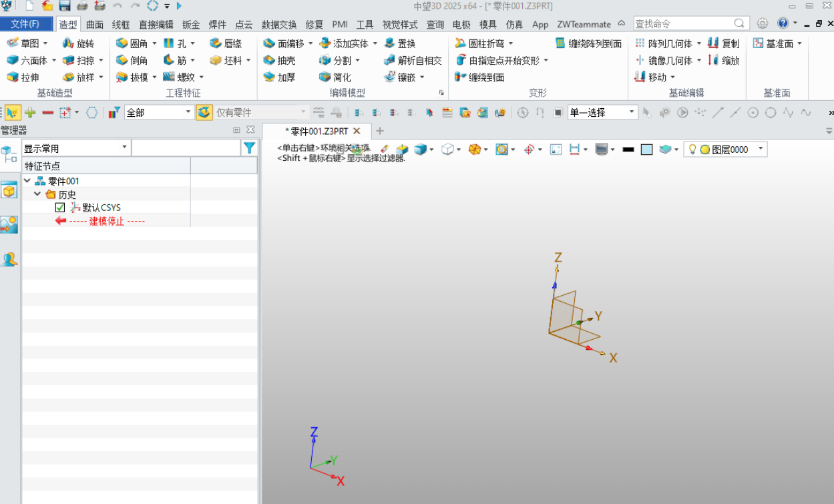Open the 钣金 sheet metal tab

(191, 24)
